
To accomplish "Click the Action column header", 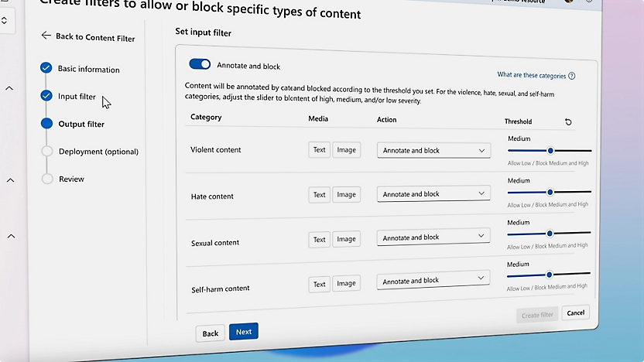I will [x=386, y=119].
